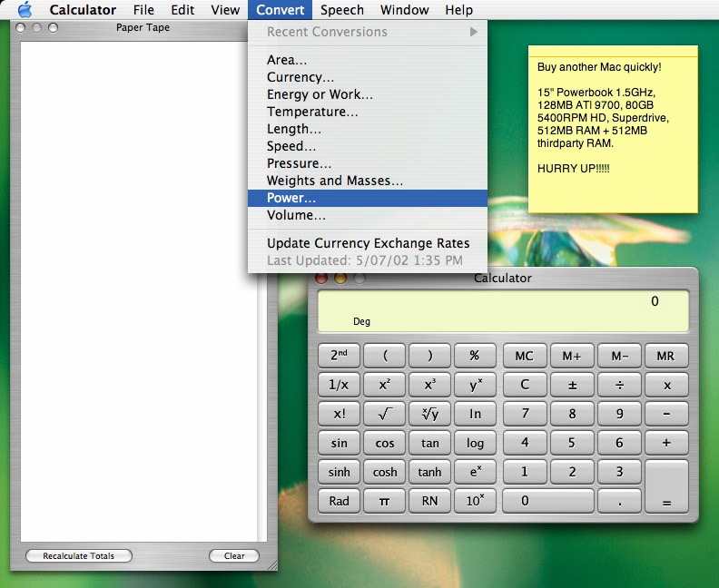Open the View menu

tap(225, 10)
